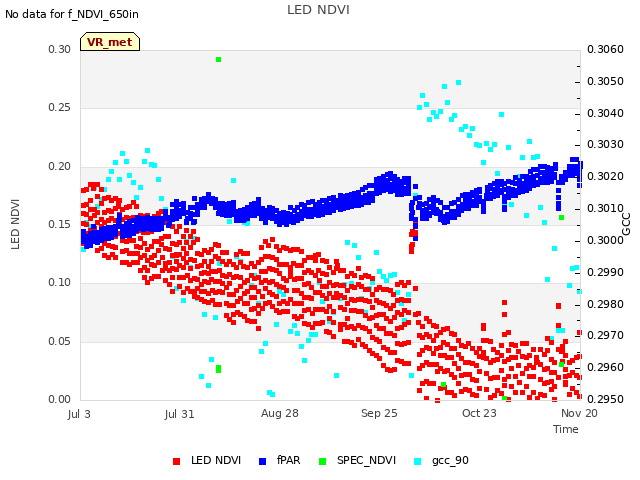Click the 0.15 left axis value
The height and width of the screenshot is (480, 640).
(x=60, y=224)
